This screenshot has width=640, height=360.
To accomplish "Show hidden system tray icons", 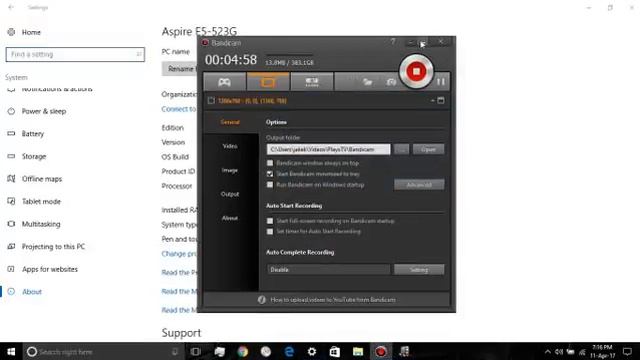I will (x=548, y=352).
